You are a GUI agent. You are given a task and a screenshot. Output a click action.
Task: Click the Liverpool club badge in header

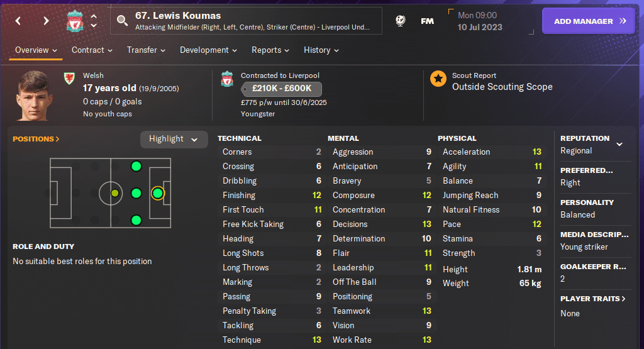(x=75, y=21)
